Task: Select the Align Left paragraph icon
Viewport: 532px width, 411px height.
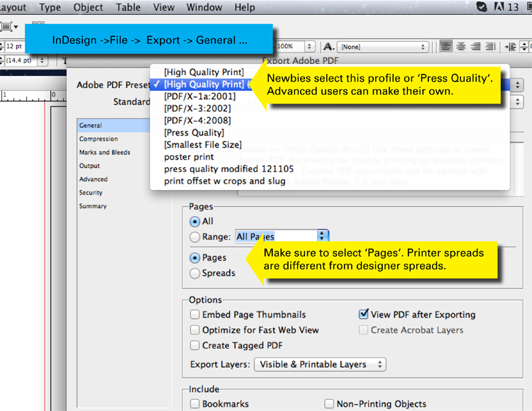Action: pyautogui.click(x=446, y=46)
